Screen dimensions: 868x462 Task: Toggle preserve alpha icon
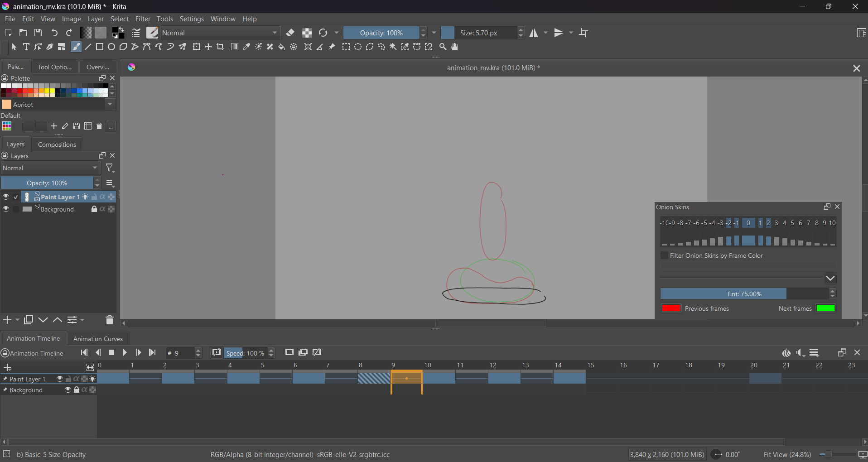307,33
